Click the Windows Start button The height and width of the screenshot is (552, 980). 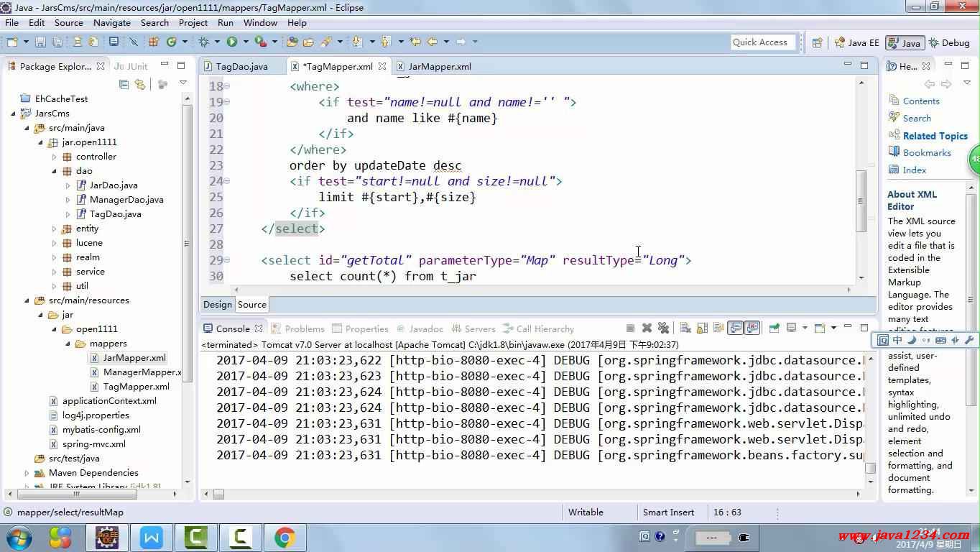[19, 537]
